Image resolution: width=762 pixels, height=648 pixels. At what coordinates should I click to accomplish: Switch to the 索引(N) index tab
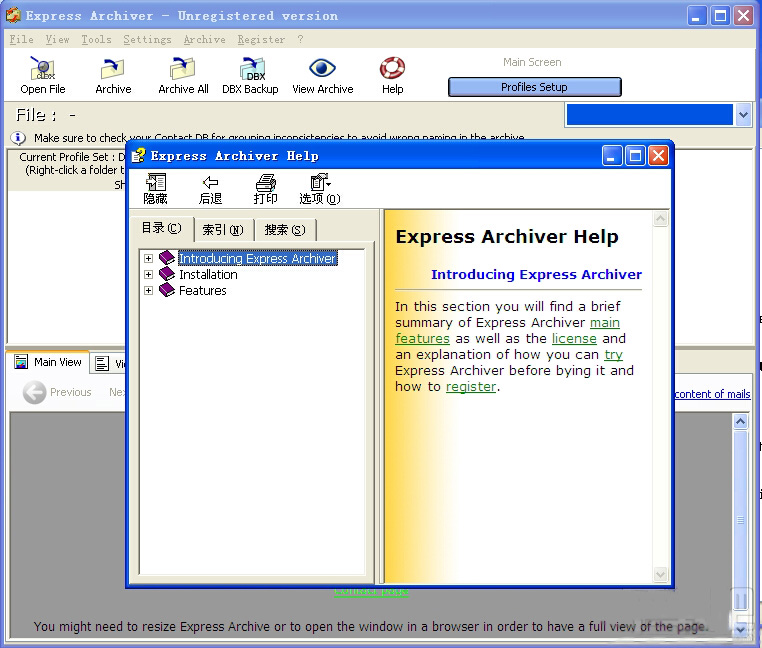point(223,229)
